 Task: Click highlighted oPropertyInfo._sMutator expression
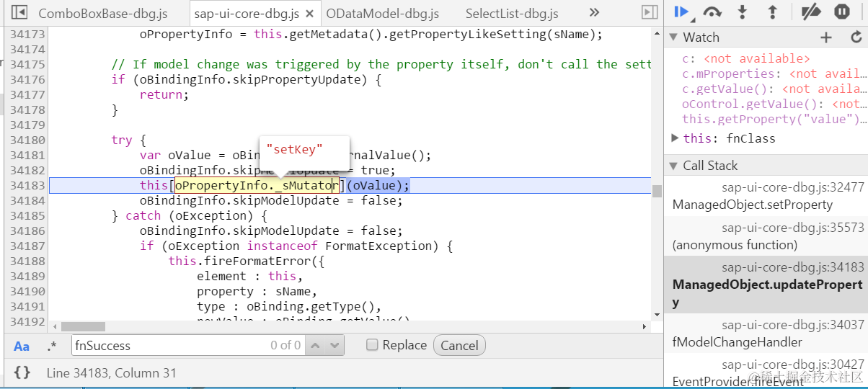(x=257, y=186)
